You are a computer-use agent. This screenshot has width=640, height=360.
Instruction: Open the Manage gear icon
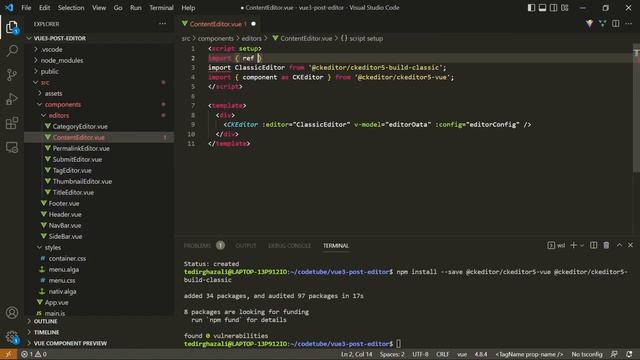(12, 337)
